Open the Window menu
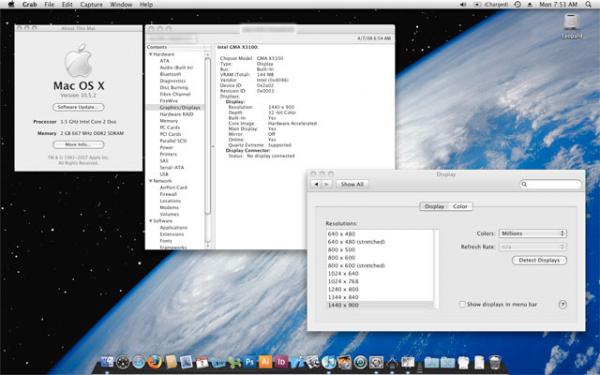600x375 pixels. pyautogui.click(x=121, y=4)
